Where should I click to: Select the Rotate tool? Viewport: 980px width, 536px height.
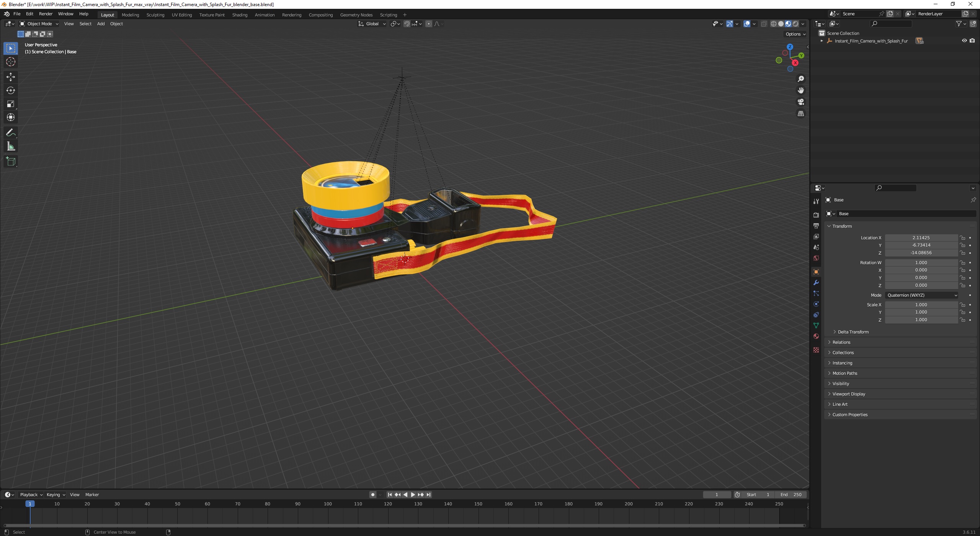(11, 90)
